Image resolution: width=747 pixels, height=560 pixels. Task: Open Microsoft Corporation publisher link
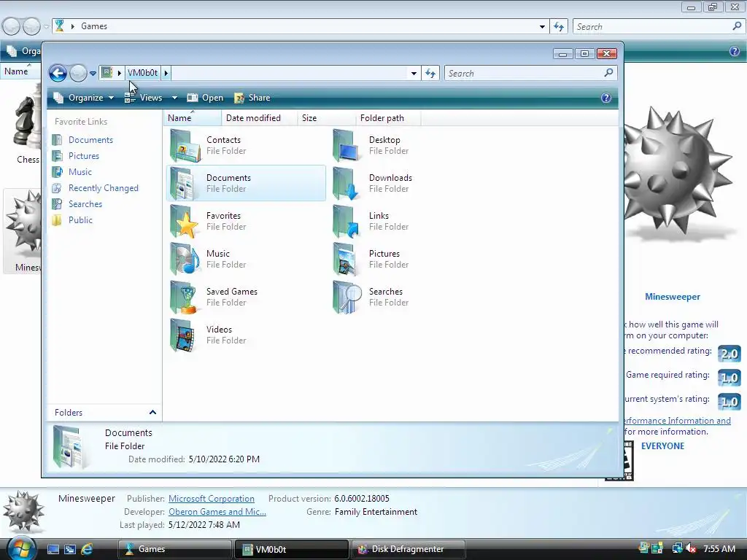pyautogui.click(x=212, y=499)
